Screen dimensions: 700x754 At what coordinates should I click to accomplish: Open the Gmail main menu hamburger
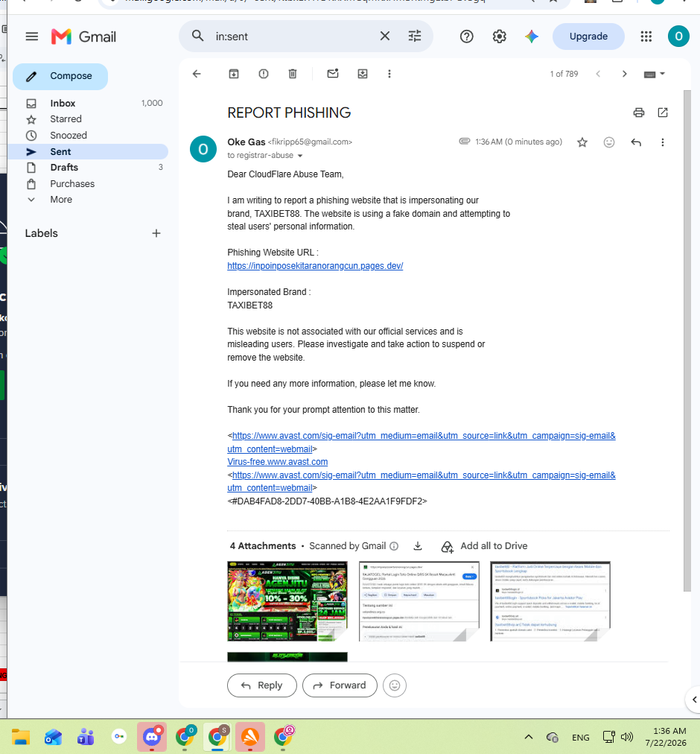point(32,37)
